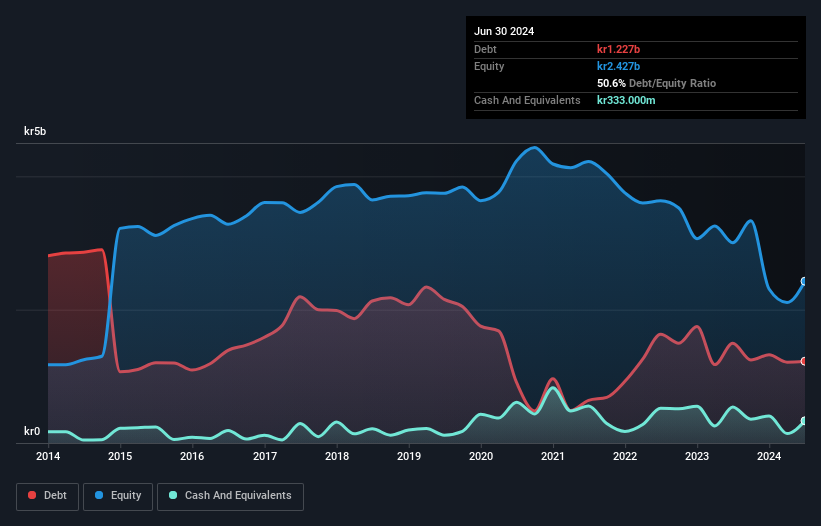The image size is (821, 526).
Task: Click the Debt endpoint marker at Jun 2024
Action: click(x=804, y=361)
